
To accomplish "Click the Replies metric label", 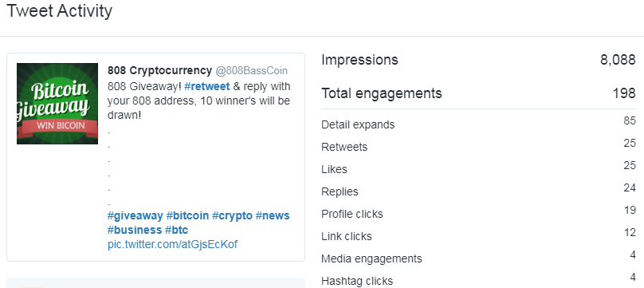I will point(340,191).
